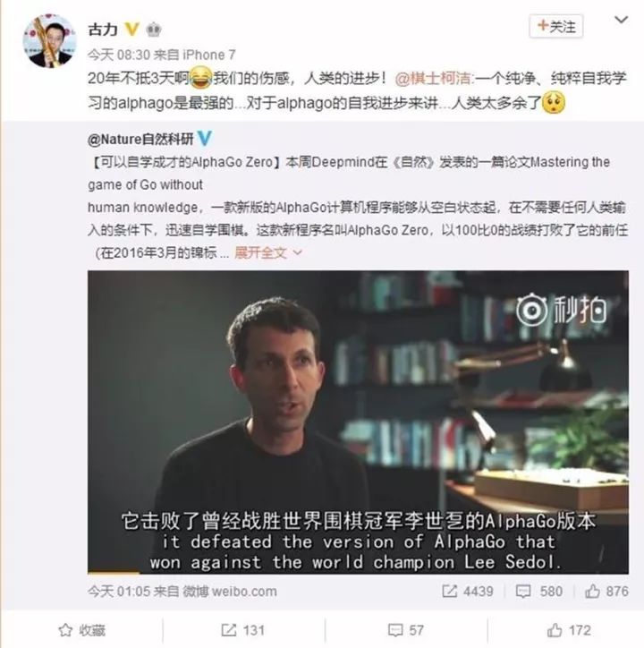Open the original post timestamp 今天 01:05

(x=119, y=592)
